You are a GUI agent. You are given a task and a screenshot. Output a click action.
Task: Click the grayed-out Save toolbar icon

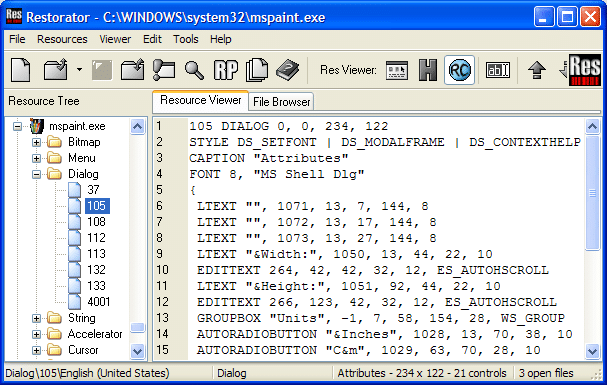[102, 70]
